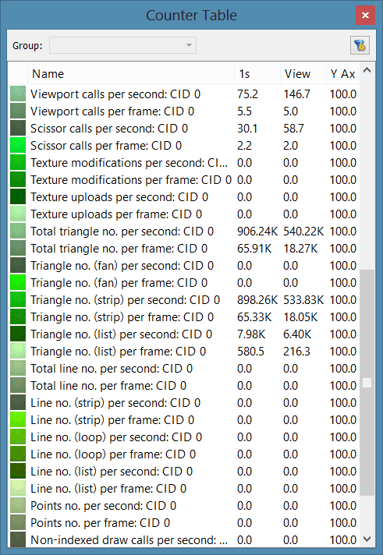The height and width of the screenshot is (555, 383).
Task: Close the Counter Table window
Action: pyautogui.click(x=365, y=15)
